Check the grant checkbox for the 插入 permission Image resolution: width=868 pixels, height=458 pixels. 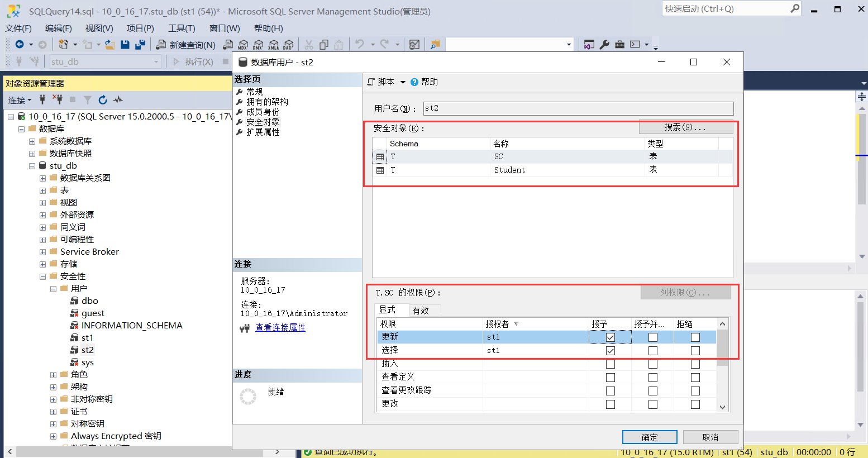(x=611, y=364)
